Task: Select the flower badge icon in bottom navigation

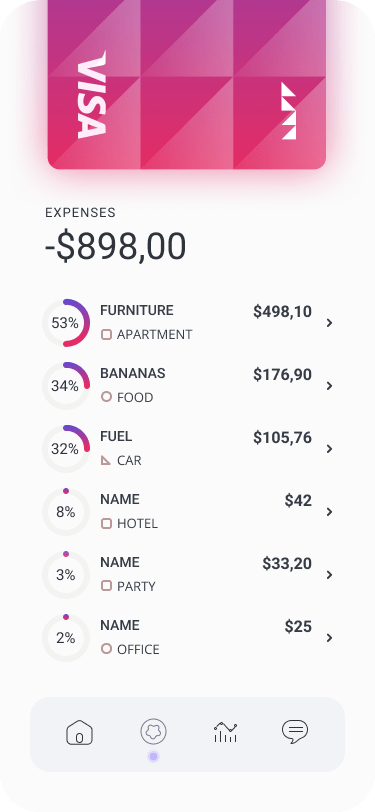Action: (153, 732)
